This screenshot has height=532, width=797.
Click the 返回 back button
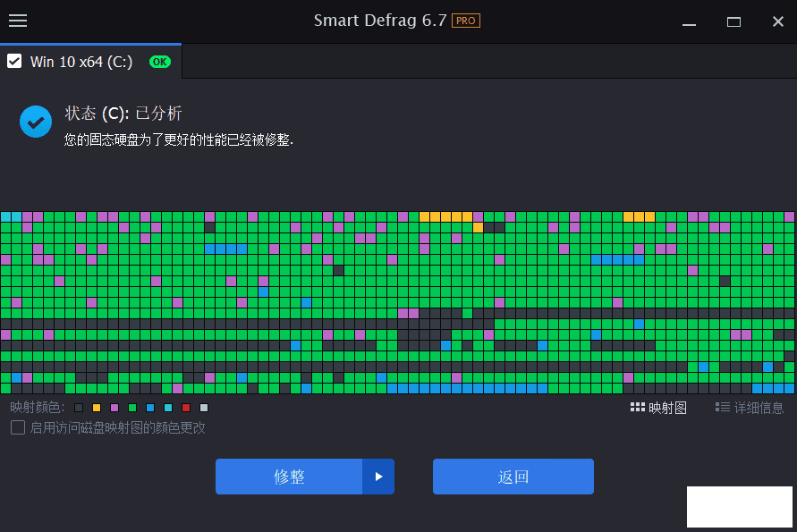click(513, 477)
